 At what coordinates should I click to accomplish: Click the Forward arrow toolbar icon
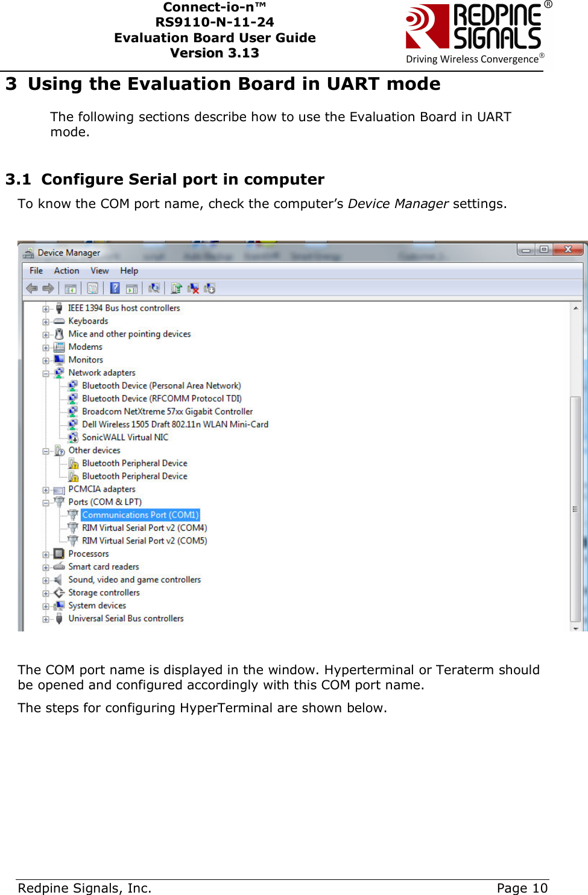48,288
